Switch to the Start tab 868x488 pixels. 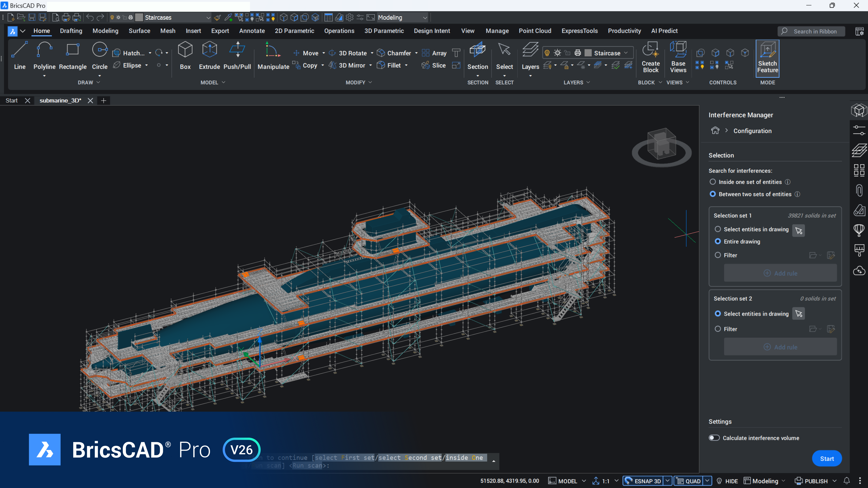click(11, 100)
